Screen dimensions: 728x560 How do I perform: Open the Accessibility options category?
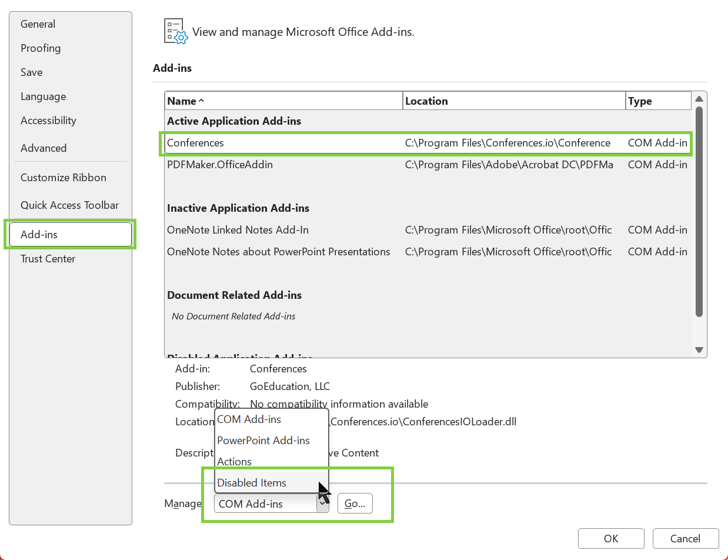click(48, 121)
